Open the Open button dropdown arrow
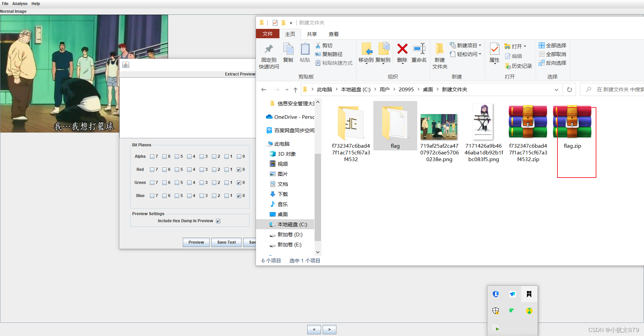Screen dimensions: 644x336 point(525,46)
